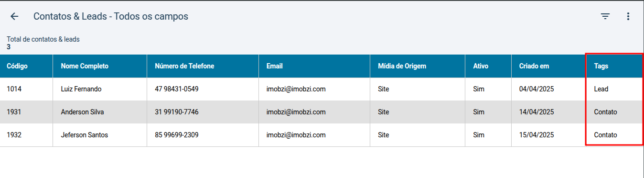Click contact code 1014
Image resolution: width=644 pixels, height=178 pixels.
coord(14,89)
